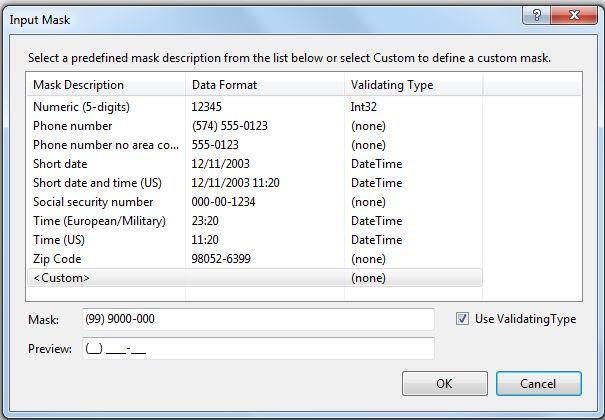Click the OK button
Viewport: 605px width, 420px height.
[444, 383]
